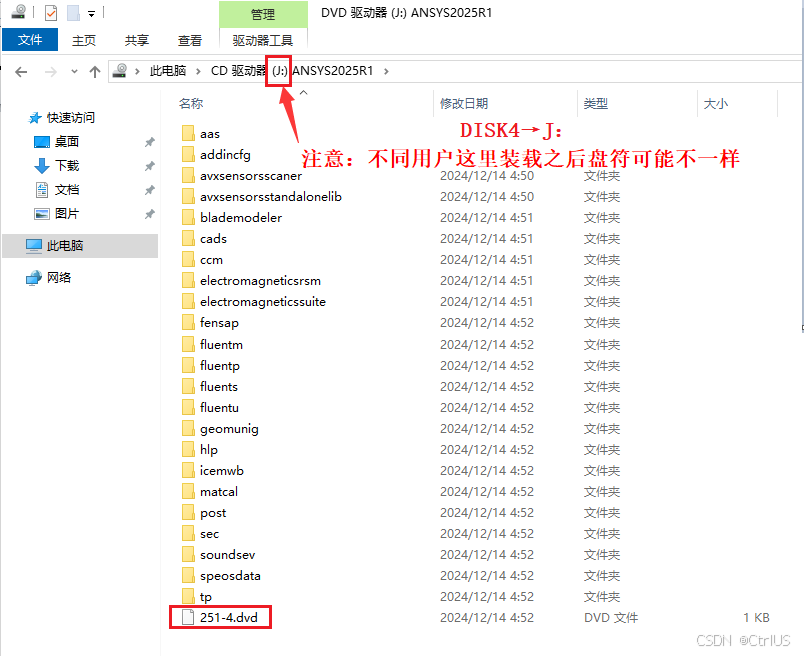Go back with the Back arrow

(21, 72)
